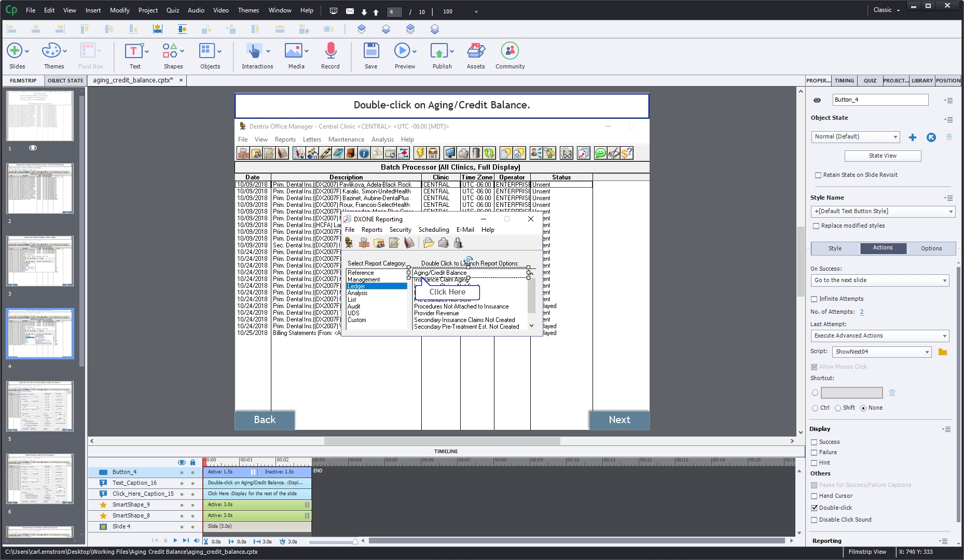
Task: Select the Shift shortcut radio button
Action: (838, 408)
